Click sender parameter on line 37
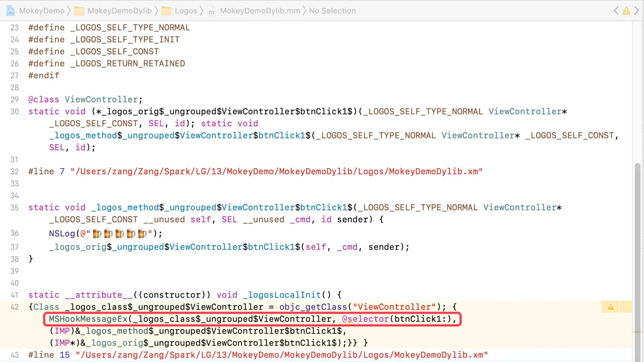 tap(383, 247)
